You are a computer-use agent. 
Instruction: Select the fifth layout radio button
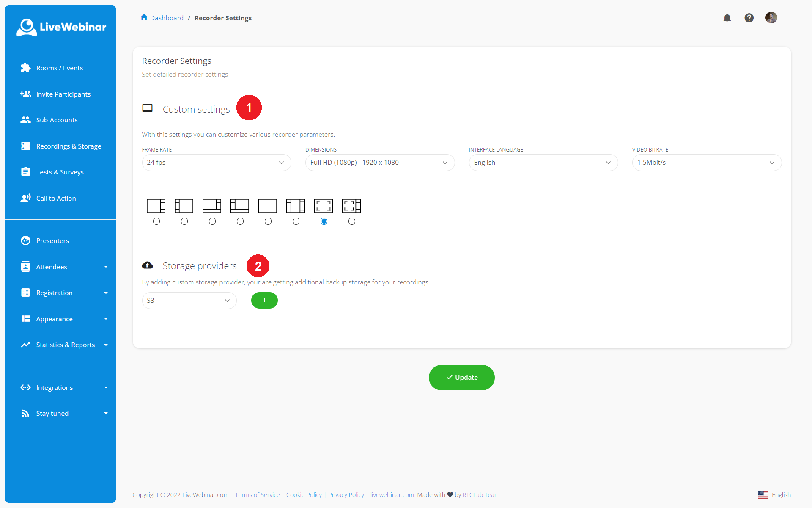pos(268,221)
